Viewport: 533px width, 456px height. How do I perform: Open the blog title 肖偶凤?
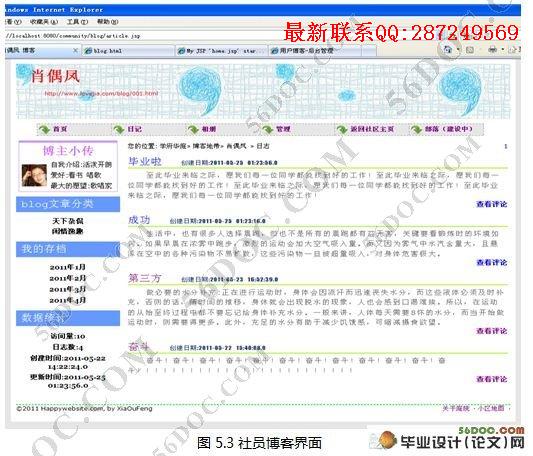55,76
